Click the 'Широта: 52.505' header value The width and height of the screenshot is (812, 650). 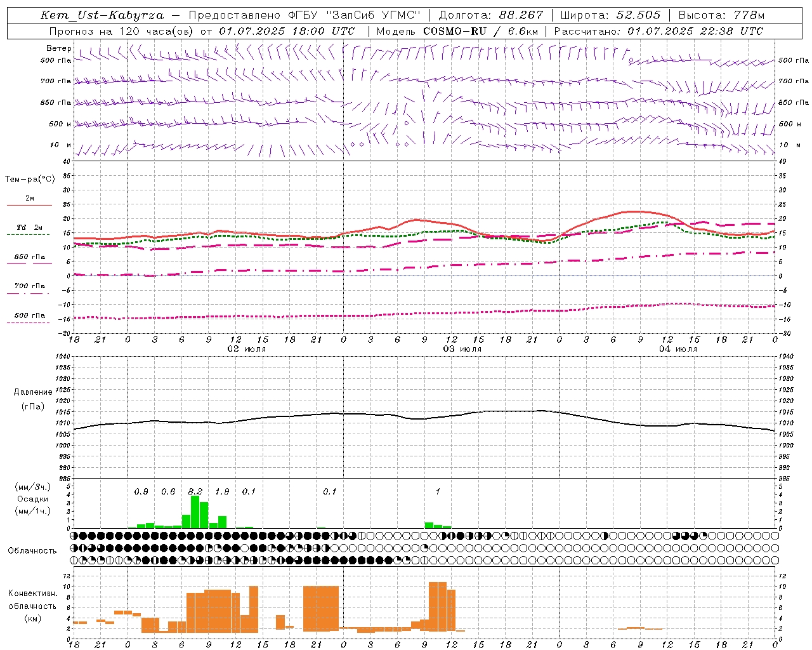pos(610,15)
